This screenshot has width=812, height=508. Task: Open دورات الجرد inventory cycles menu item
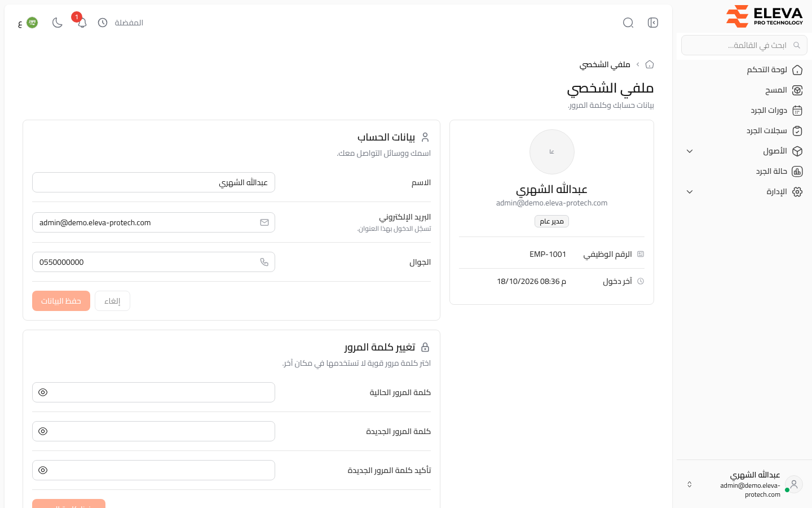click(744, 111)
